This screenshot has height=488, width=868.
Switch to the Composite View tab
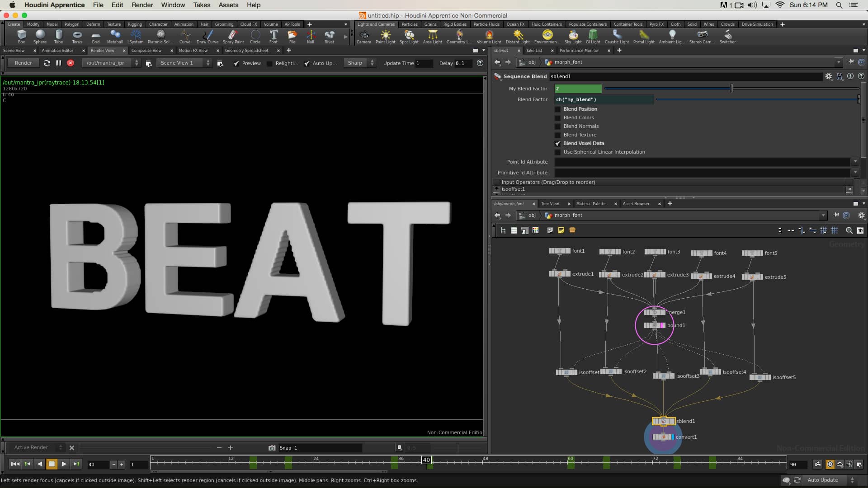coord(146,51)
